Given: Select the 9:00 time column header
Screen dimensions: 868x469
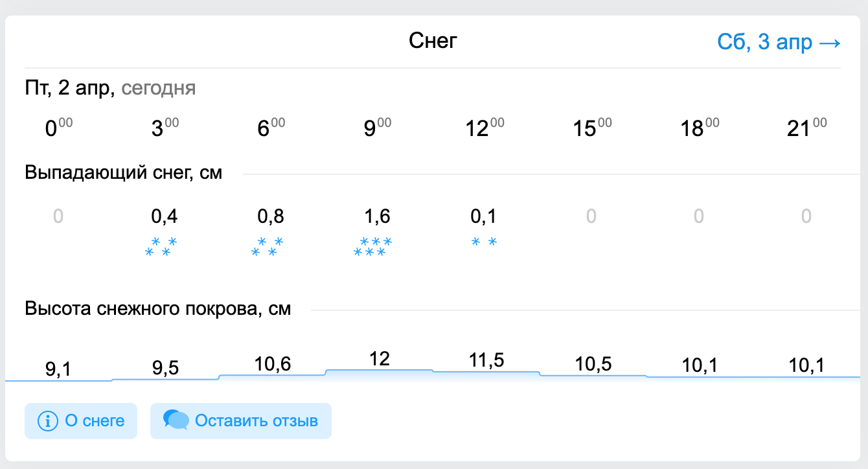Looking at the screenshot, I should coord(377,128).
